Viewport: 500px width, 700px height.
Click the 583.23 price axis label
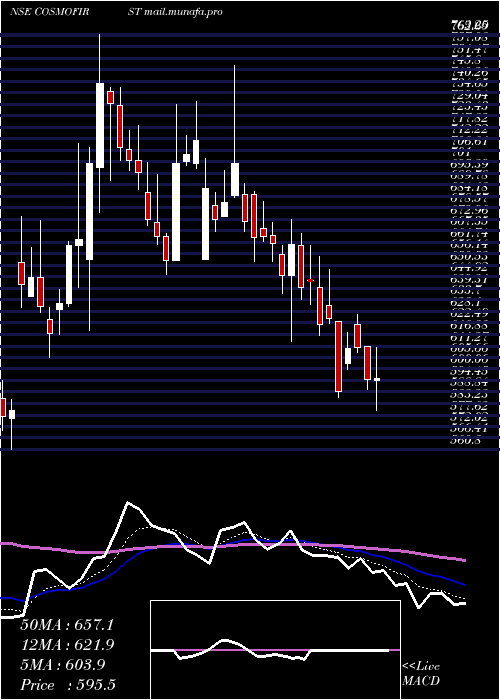point(470,395)
